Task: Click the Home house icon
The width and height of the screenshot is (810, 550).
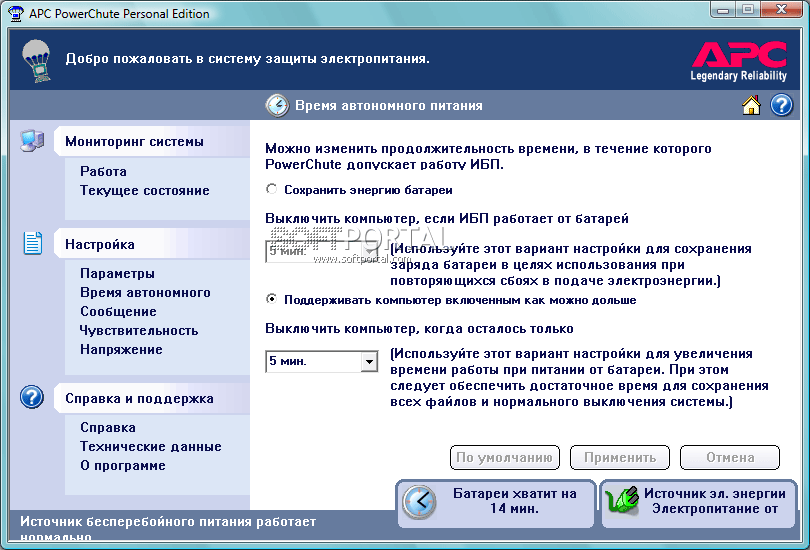Action: point(751,105)
